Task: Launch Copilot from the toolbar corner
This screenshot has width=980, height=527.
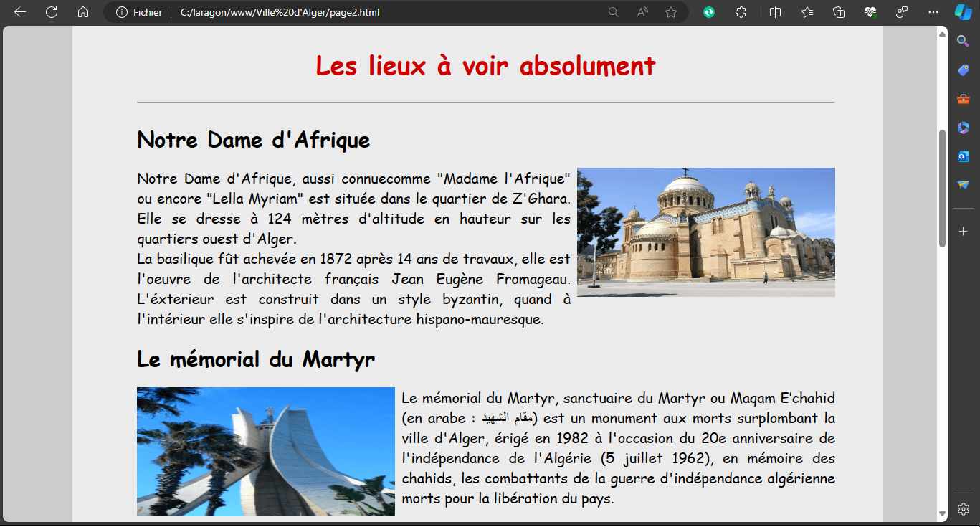Action: [964, 12]
